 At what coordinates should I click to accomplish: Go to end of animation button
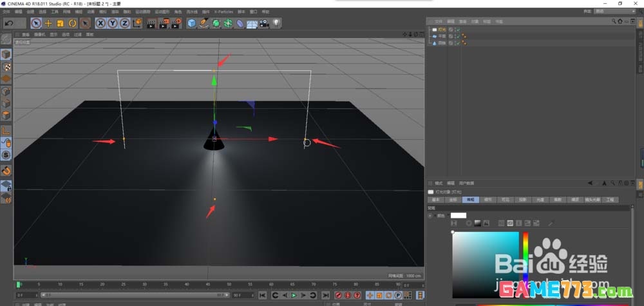[325, 295]
